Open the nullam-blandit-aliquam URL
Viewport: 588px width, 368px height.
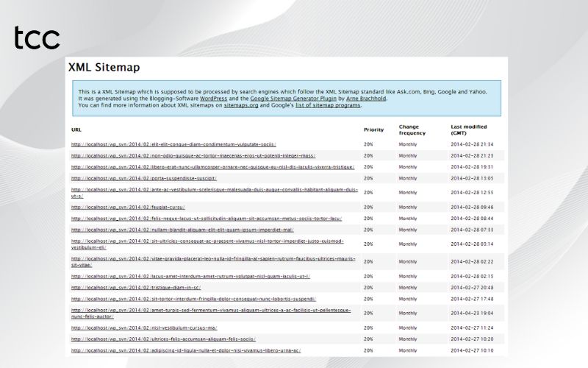(182, 230)
